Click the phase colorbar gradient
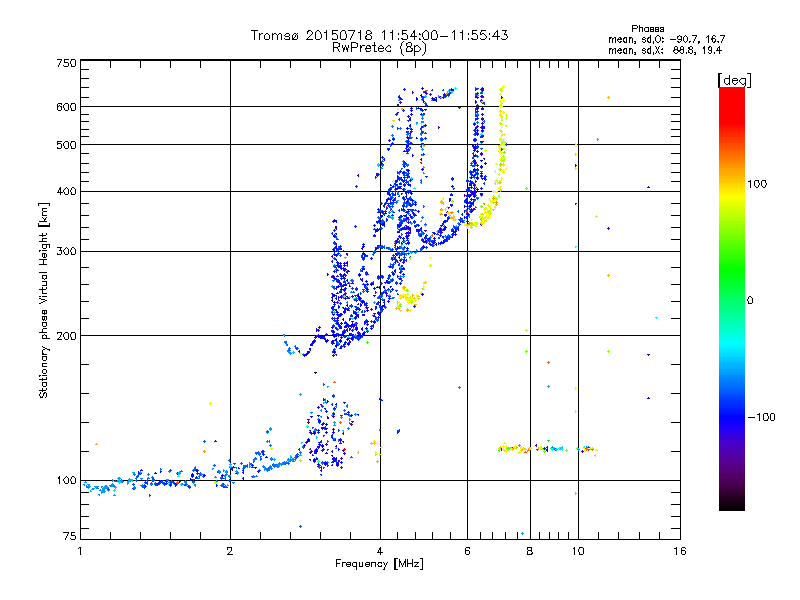Screen dimensions: 800x600 [732, 298]
